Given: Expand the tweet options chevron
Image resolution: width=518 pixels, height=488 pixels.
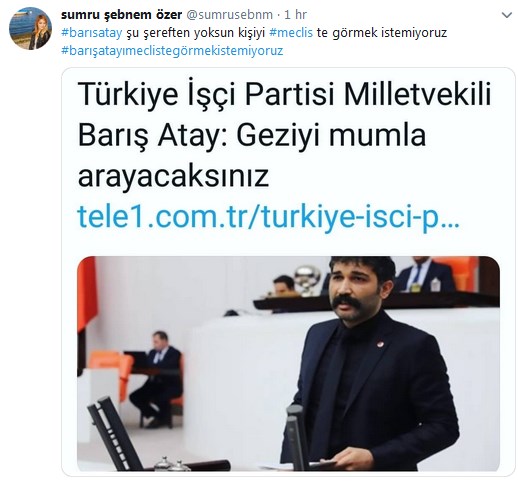Looking at the screenshot, I should [507, 15].
